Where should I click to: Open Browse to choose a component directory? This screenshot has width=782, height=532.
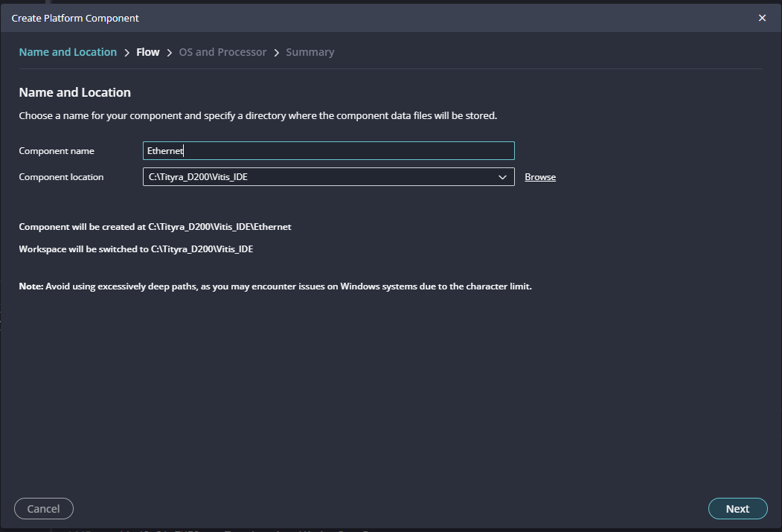pyautogui.click(x=540, y=177)
